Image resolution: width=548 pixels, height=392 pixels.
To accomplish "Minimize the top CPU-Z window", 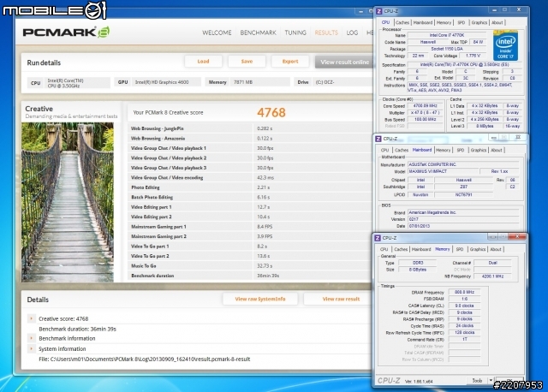I will (494, 9).
